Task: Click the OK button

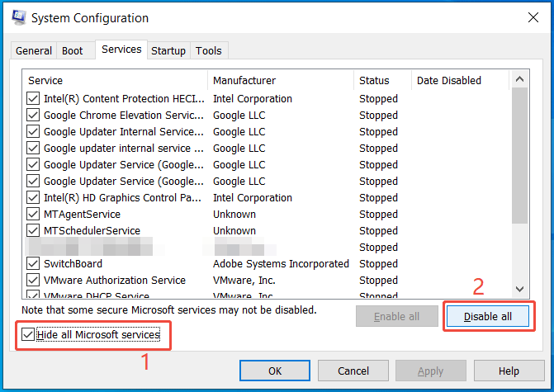Action: [275, 371]
